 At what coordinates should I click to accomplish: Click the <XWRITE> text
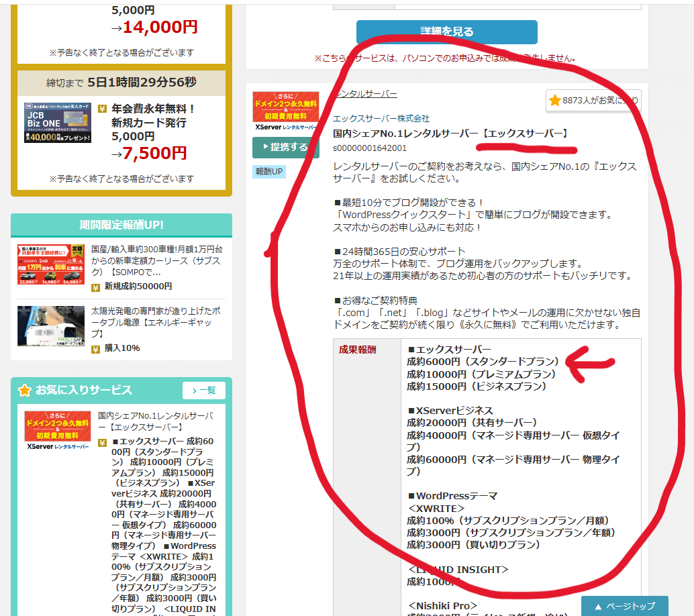click(436, 509)
